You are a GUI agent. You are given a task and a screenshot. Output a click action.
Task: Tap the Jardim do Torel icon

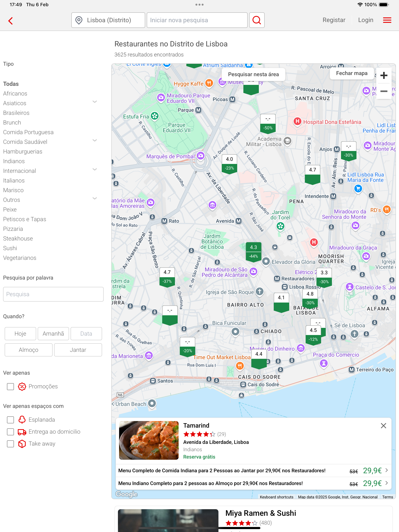(280, 226)
